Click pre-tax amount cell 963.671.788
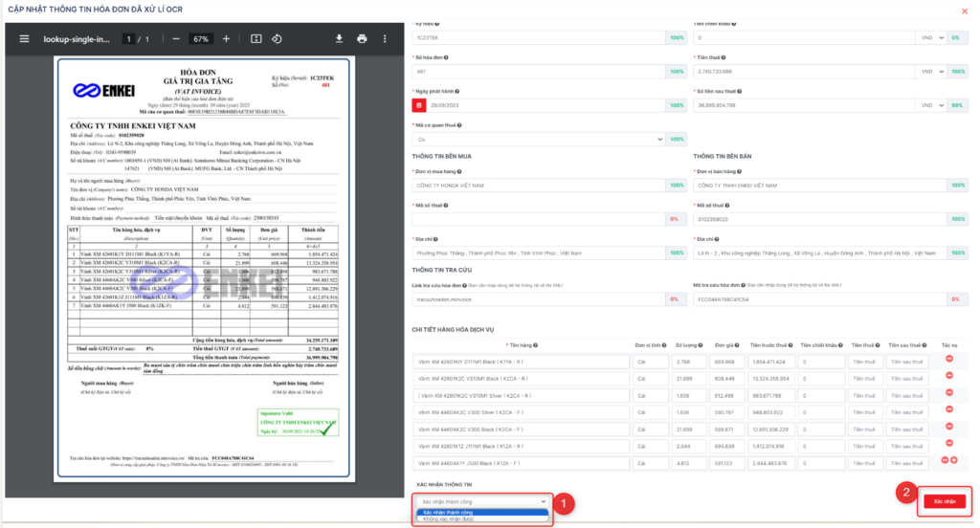The width and height of the screenshot is (980, 528). [x=770, y=396]
